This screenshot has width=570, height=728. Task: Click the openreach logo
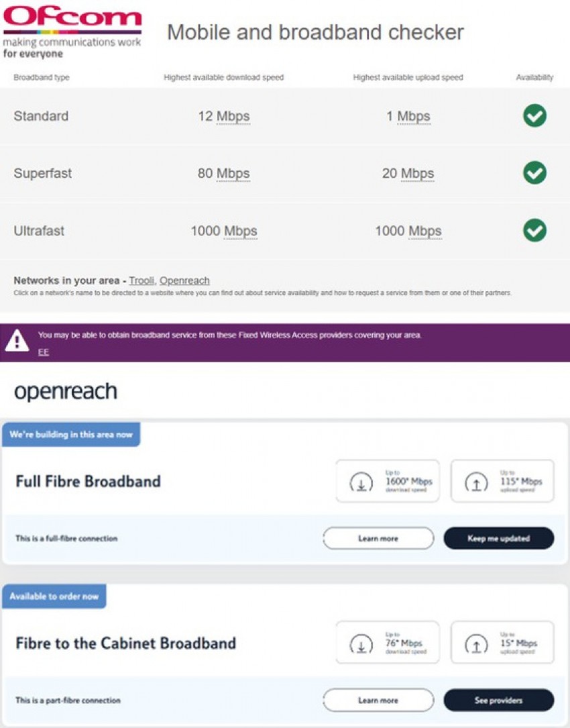[66, 392]
